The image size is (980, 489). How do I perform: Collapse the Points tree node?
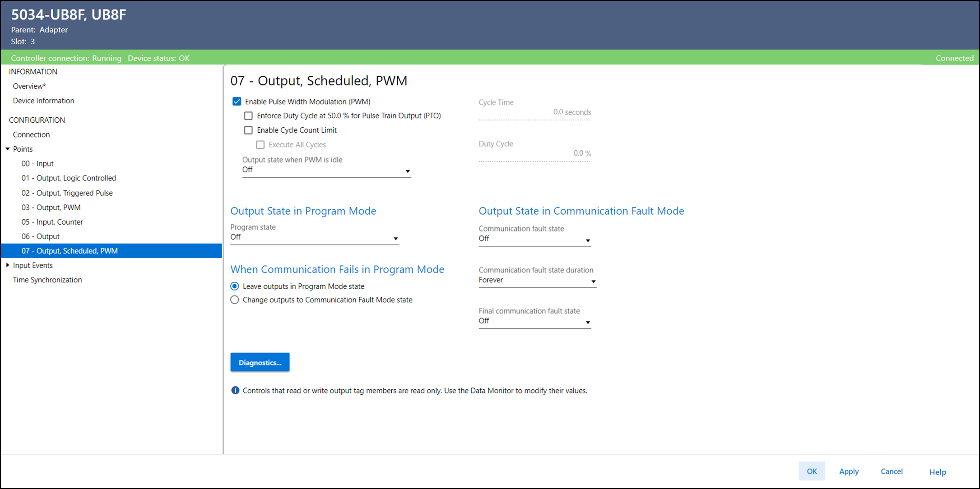click(8, 149)
